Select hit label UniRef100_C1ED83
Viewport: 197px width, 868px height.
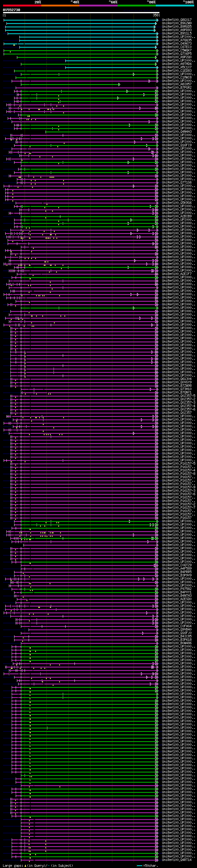coord(177,71)
